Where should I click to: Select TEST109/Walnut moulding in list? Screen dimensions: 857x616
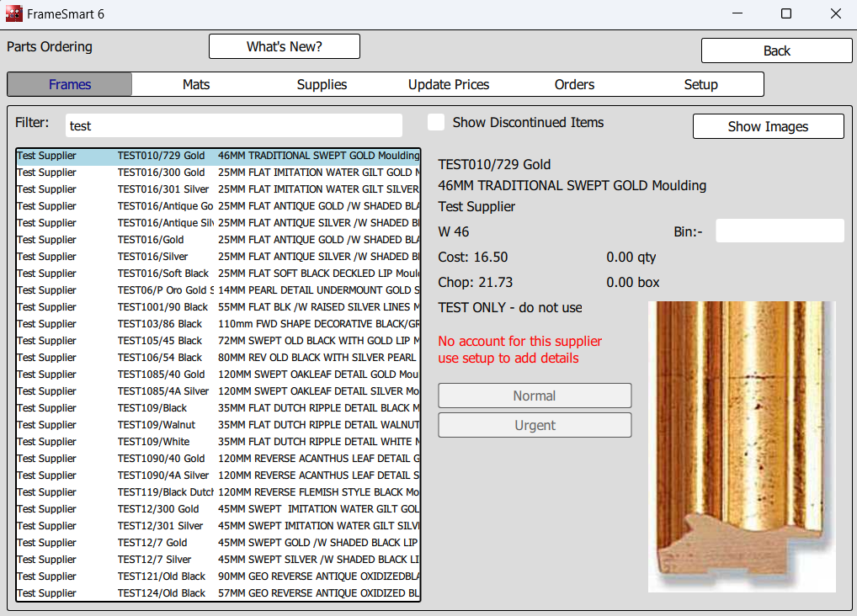[218, 425]
